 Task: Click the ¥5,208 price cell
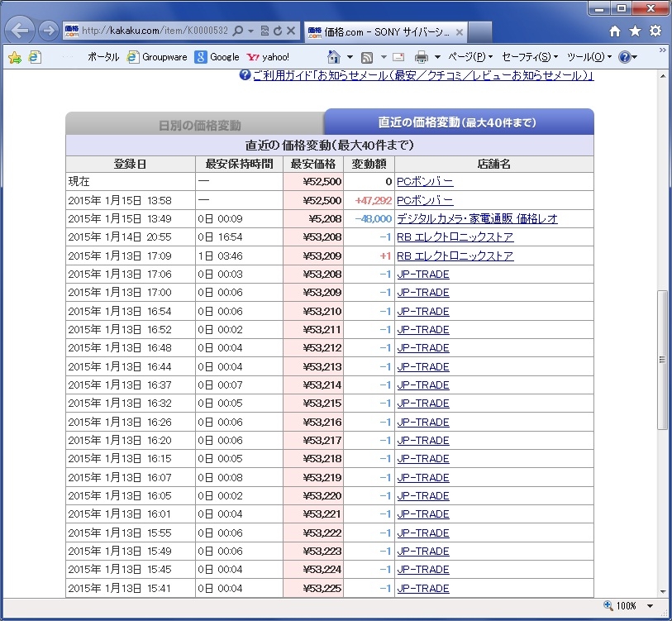pyautogui.click(x=313, y=219)
